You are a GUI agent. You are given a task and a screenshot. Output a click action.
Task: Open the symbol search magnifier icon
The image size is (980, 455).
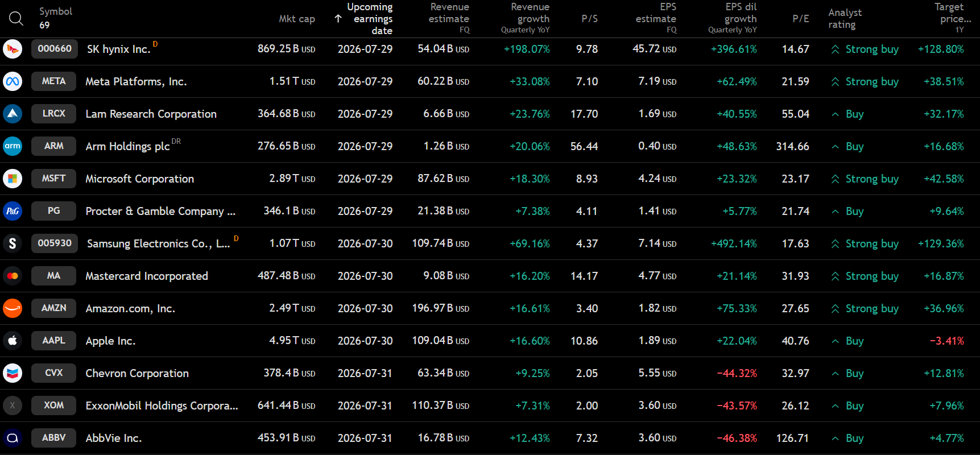point(16,19)
